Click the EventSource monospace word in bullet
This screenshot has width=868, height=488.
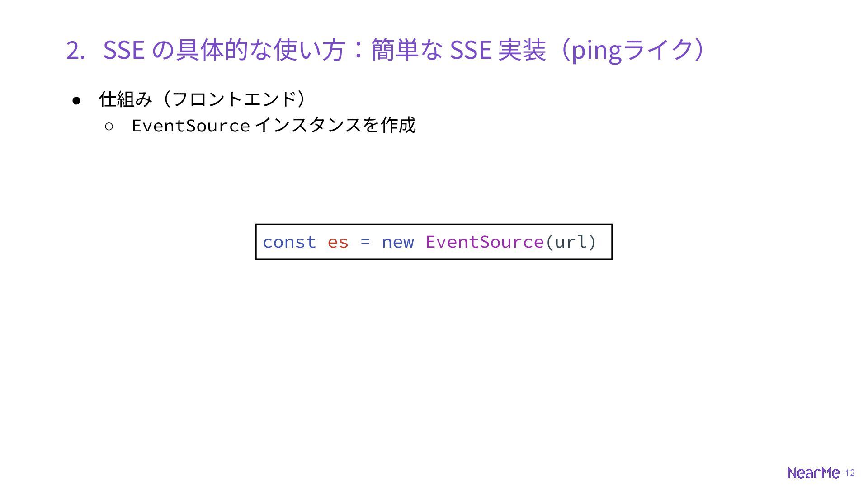(x=191, y=126)
